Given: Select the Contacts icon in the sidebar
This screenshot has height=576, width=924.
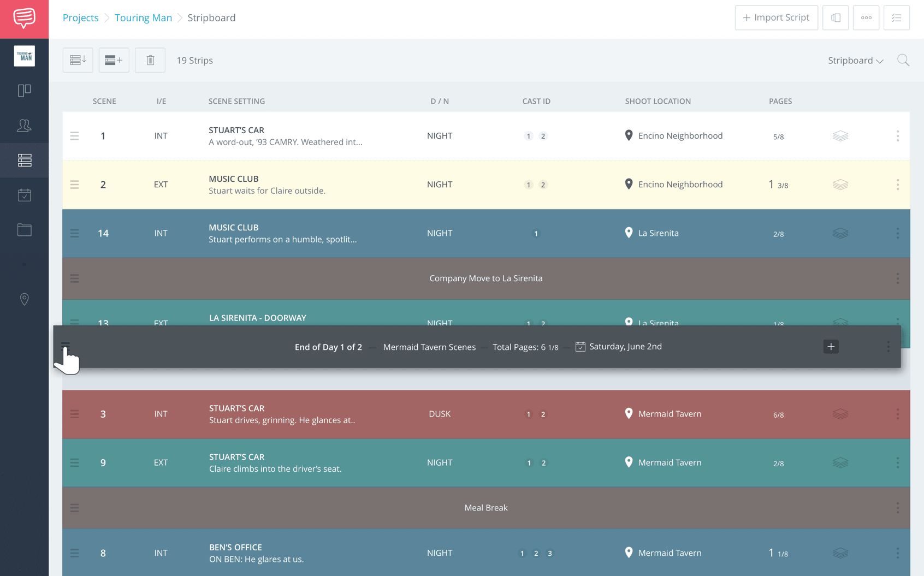Looking at the screenshot, I should pyautogui.click(x=24, y=126).
